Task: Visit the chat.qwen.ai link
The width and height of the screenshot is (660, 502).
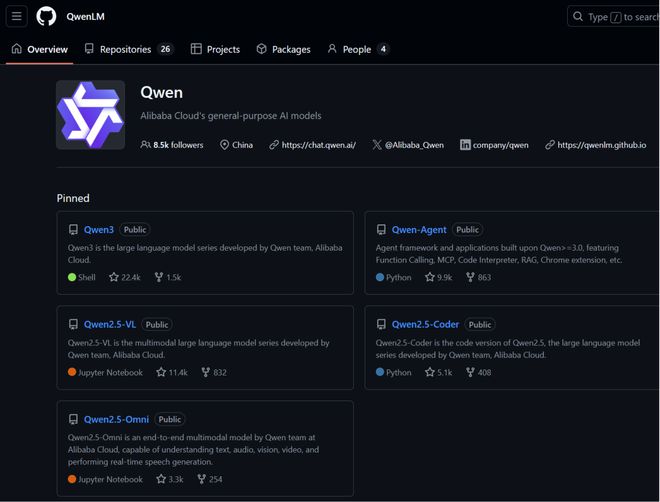Action: click(319, 145)
